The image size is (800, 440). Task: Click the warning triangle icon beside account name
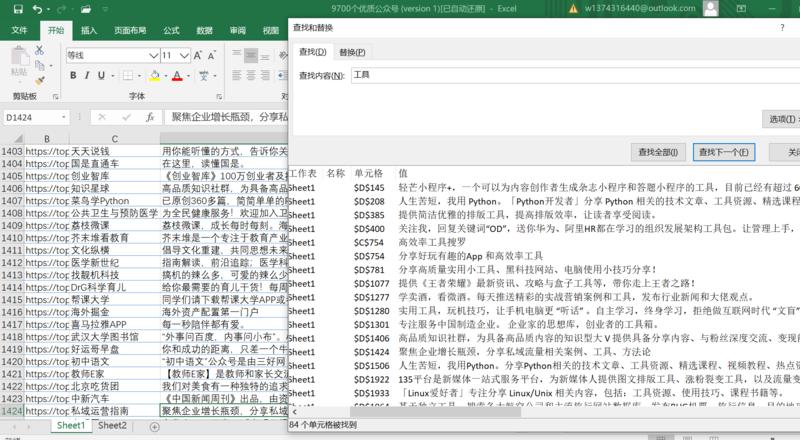point(573,9)
